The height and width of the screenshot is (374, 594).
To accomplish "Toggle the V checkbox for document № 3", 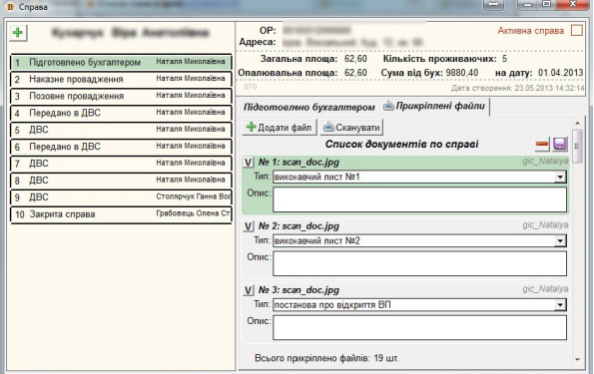I will coord(248,291).
